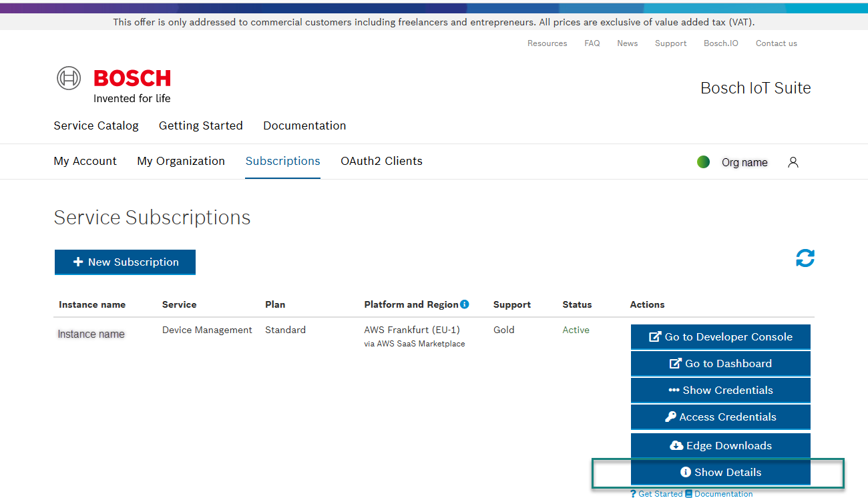Switch to the My Account tab
Image resolution: width=868 pixels, height=504 pixels.
click(x=85, y=161)
